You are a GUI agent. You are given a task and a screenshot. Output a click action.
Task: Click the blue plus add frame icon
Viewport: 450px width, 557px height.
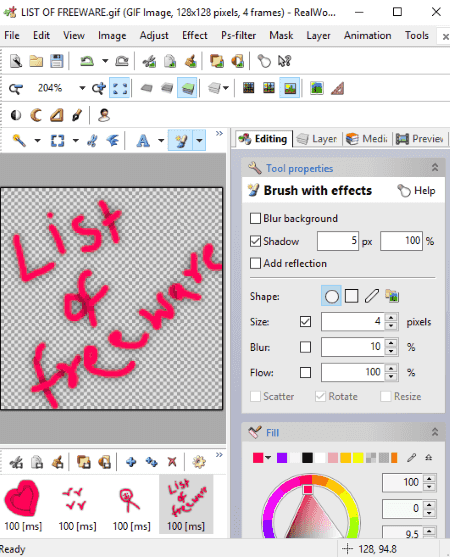coord(131,462)
